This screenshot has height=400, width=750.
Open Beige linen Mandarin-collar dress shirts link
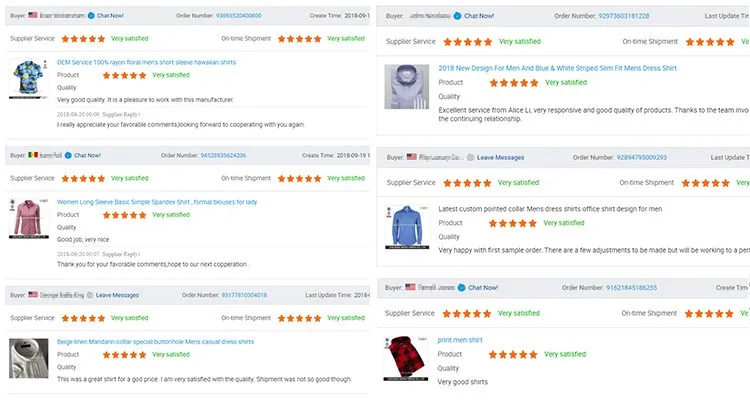[155, 341]
